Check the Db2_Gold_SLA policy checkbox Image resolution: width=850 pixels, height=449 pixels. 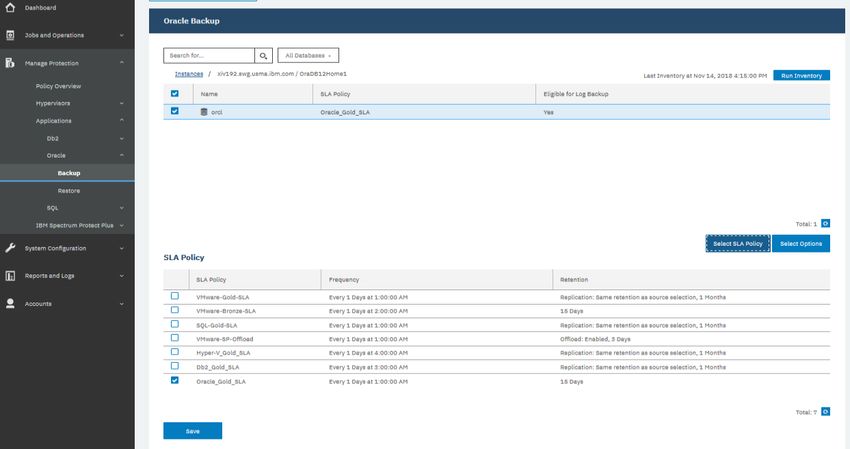coord(175,365)
